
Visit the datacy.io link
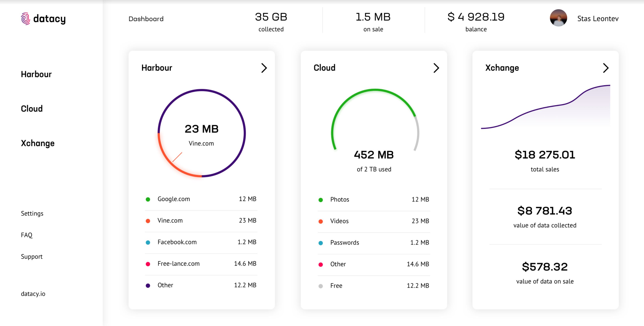[x=33, y=294]
